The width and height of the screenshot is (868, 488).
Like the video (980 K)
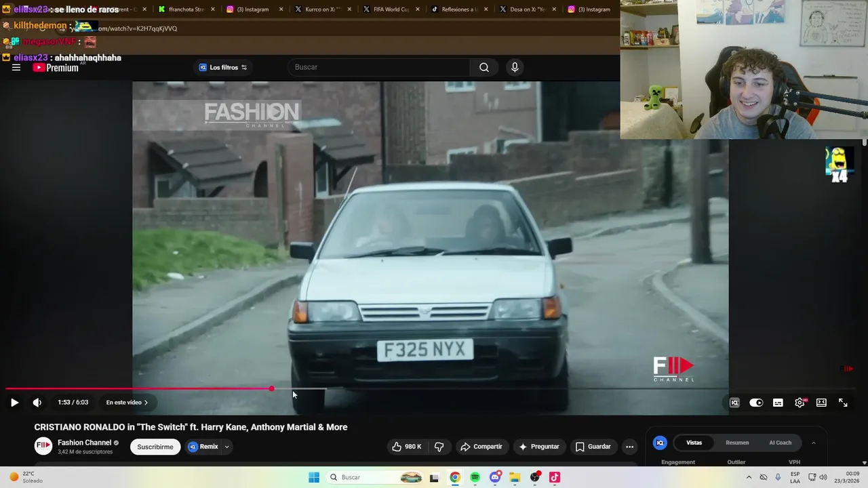point(406,447)
